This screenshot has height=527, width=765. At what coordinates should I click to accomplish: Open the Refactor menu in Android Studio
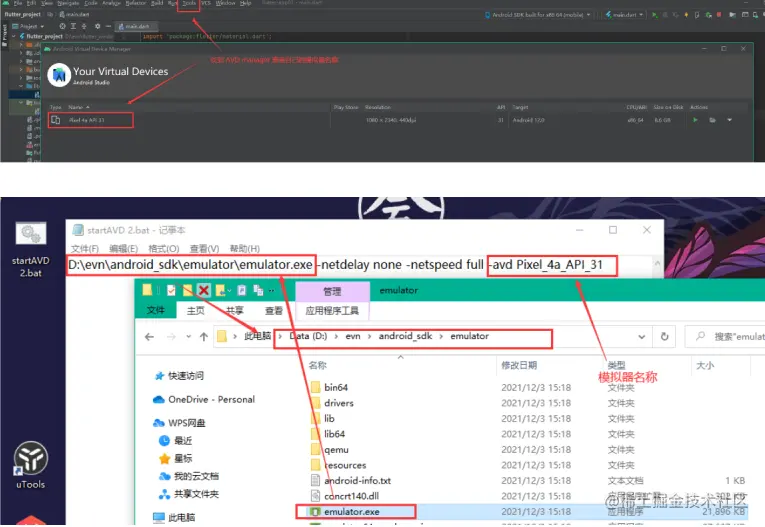click(x=136, y=3)
